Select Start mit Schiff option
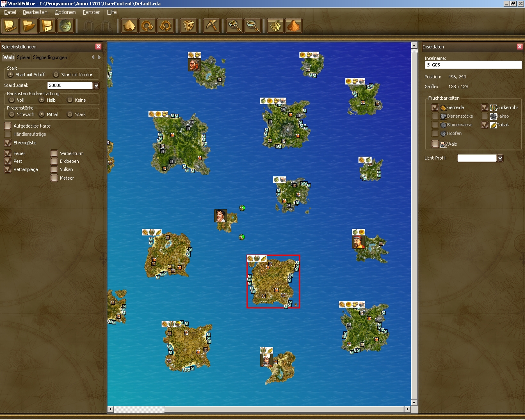The image size is (525, 420). tap(11, 75)
